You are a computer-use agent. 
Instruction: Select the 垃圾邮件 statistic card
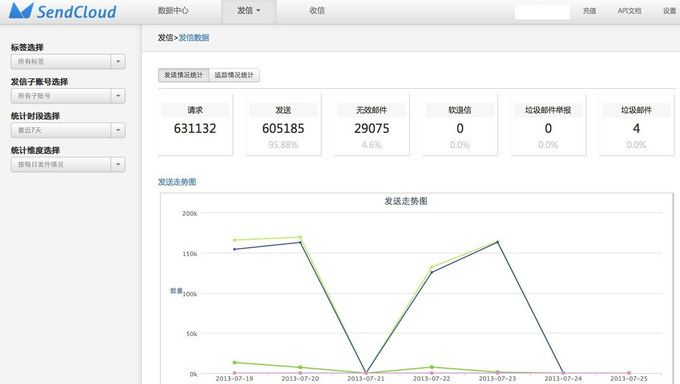pyautogui.click(x=636, y=125)
